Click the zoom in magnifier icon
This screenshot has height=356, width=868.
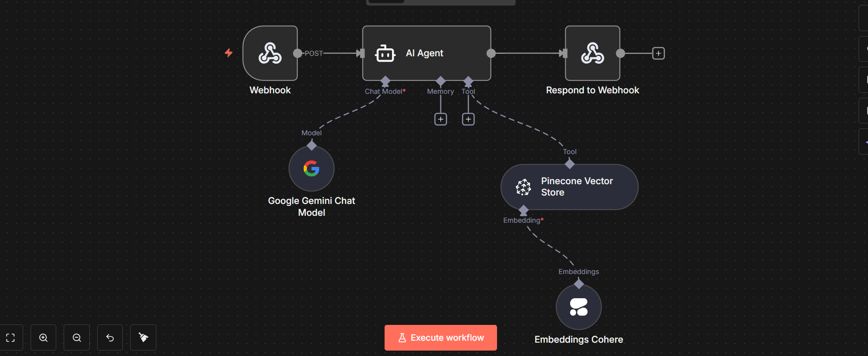pos(43,338)
